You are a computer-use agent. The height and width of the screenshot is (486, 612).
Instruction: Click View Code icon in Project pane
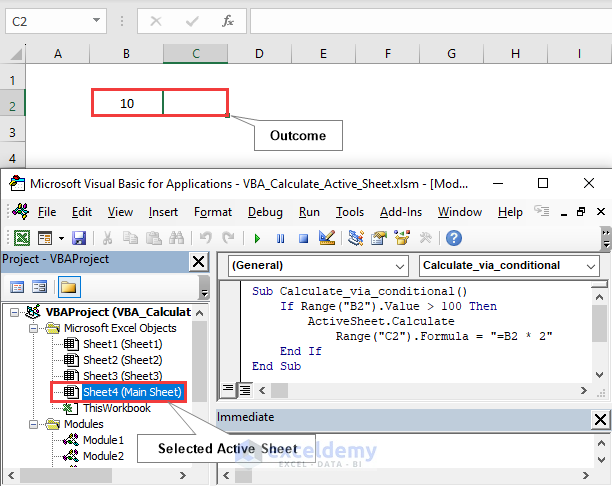pyautogui.click(x=17, y=287)
